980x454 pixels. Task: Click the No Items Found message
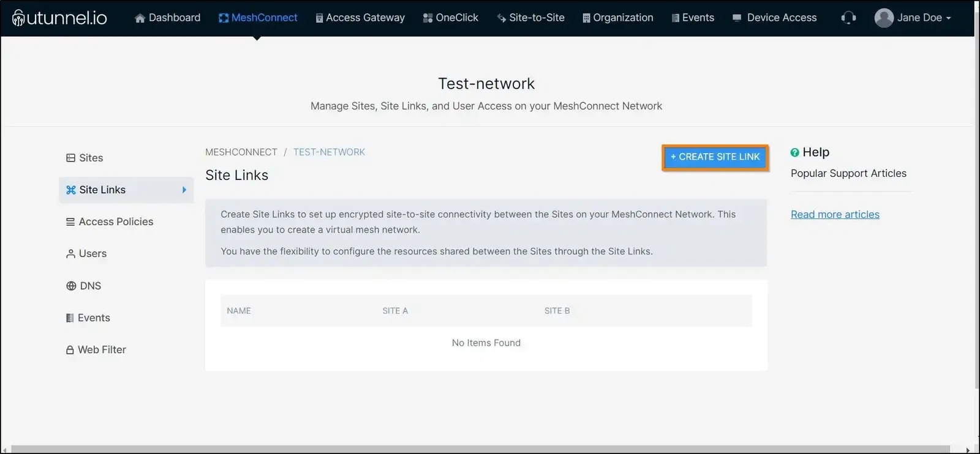(486, 343)
